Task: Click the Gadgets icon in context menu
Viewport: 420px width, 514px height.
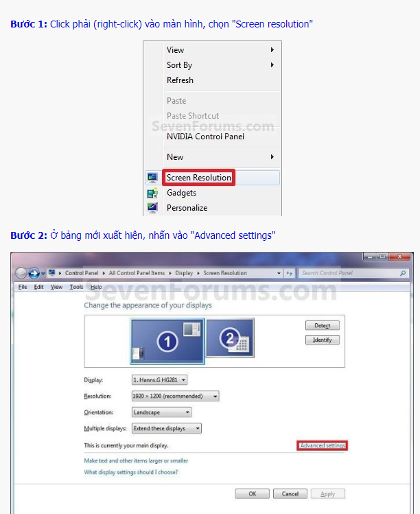Action: [x=152, y=193]
